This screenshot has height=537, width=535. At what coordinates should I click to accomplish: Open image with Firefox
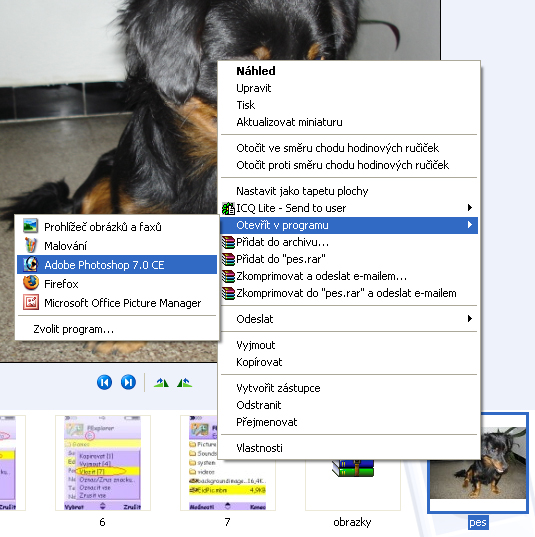click(117, 284)
